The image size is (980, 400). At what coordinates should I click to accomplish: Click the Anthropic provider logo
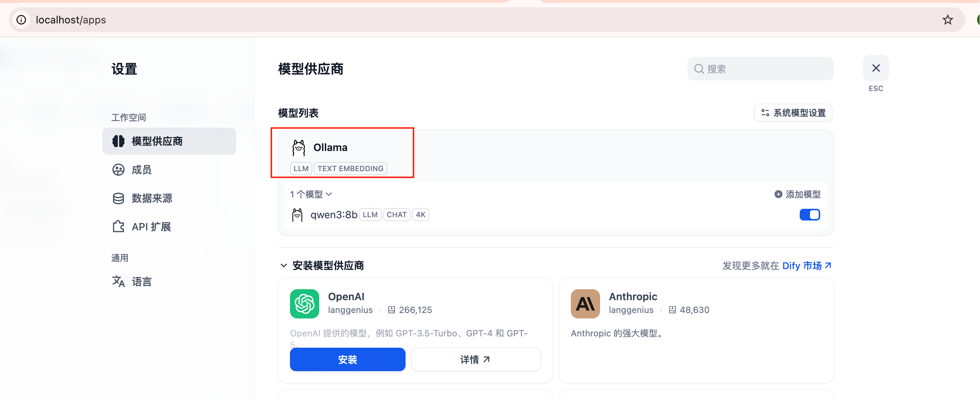585,303
